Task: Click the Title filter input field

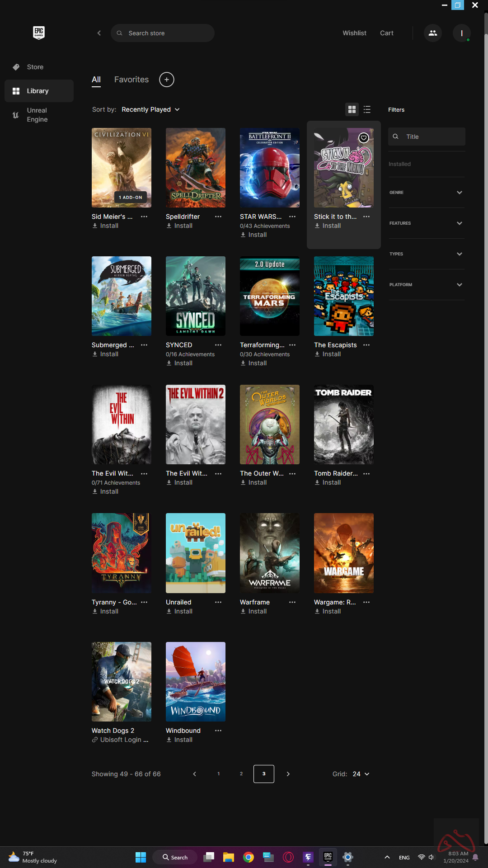Action: [x=432, y=137]
